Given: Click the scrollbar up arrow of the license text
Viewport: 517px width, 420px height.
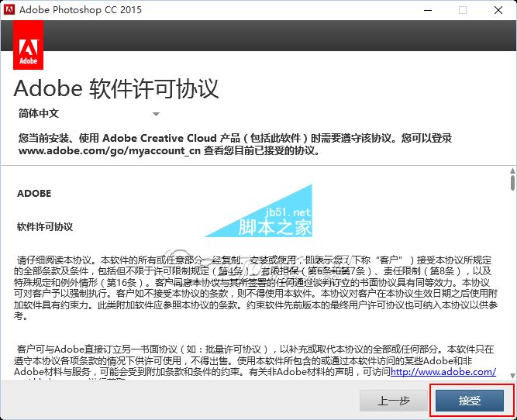Looking at the screenshot, I should 512,171.
